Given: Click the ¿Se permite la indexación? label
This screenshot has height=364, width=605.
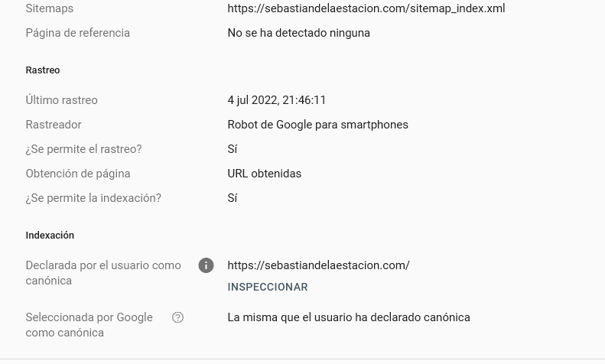Looking at the screenshot, I should click(x=93, y=198).
